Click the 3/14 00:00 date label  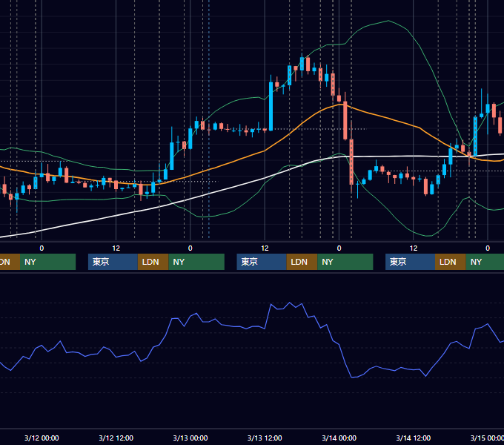(339, 438)
